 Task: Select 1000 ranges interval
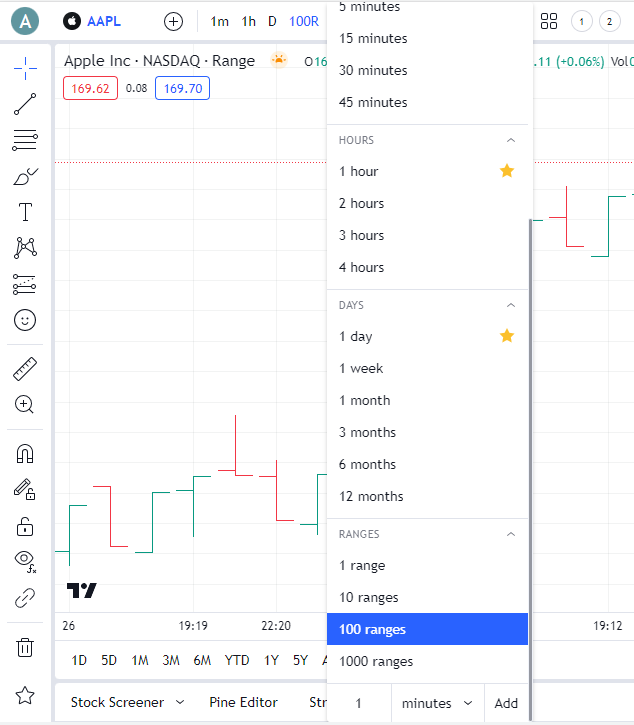pos(427,661)
